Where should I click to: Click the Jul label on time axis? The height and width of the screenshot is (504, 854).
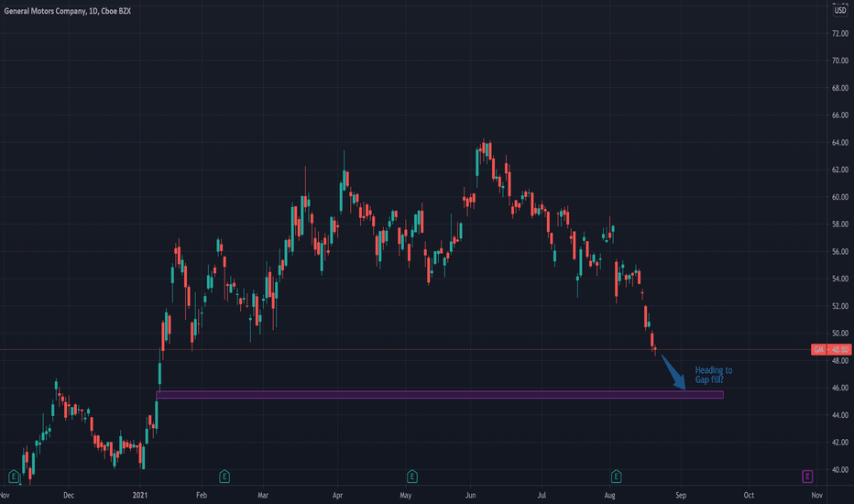coord(542,495)
